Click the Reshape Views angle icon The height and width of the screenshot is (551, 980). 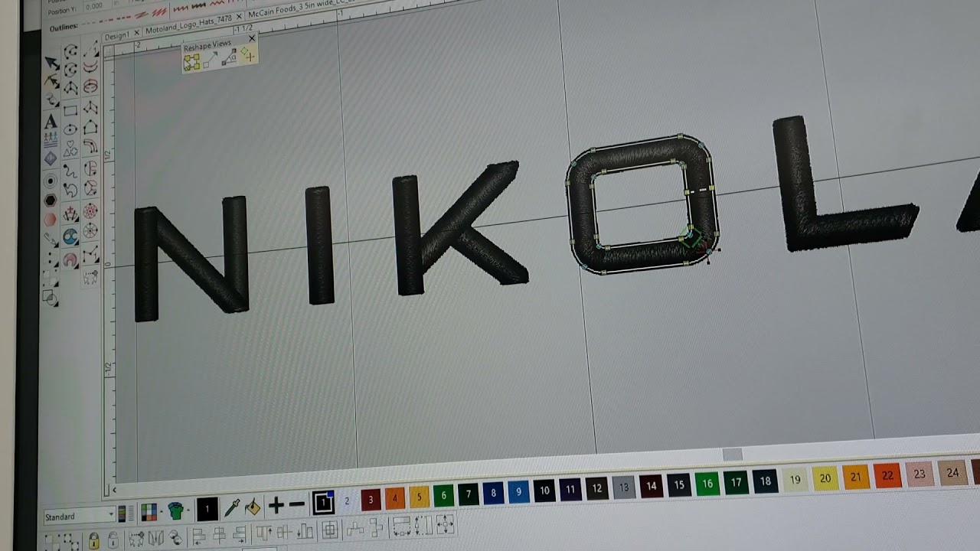pos(228,58)
